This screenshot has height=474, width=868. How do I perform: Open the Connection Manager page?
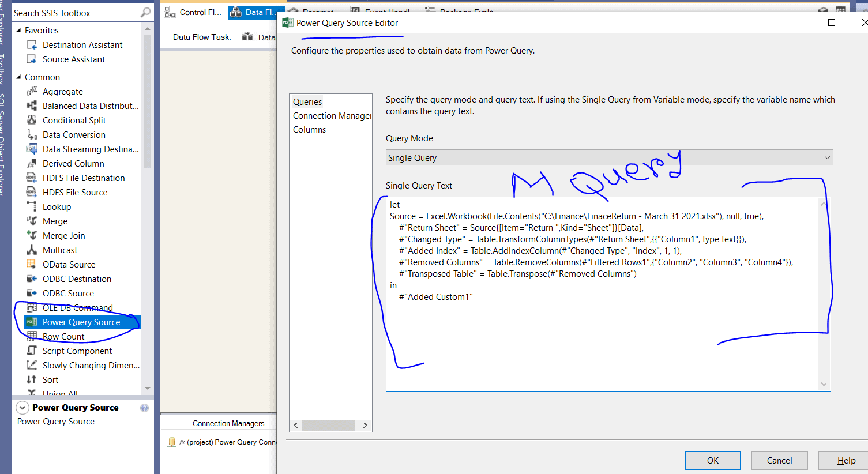[x=332, y=116]
